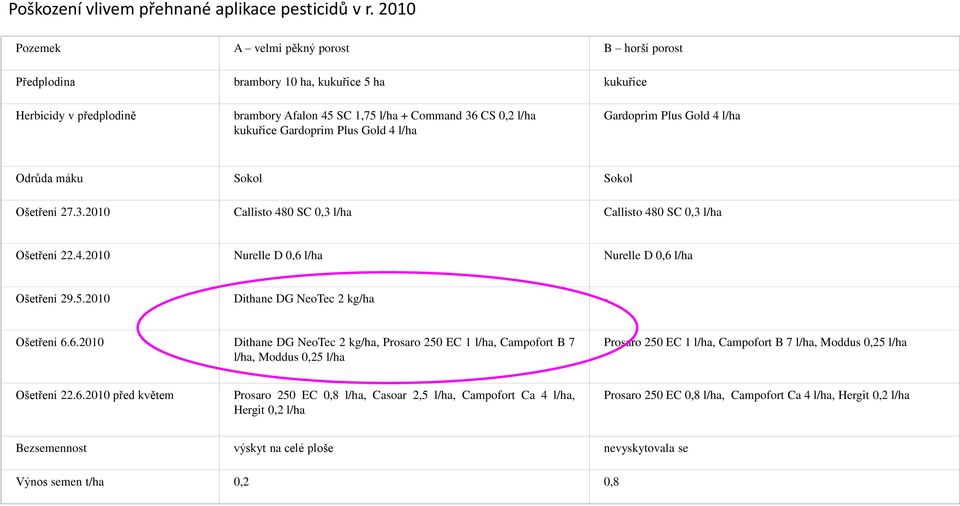Click the 'nevyskytovala se' cell
The image size is (960, 506).
pyautogui.click(x=646, y=448)
